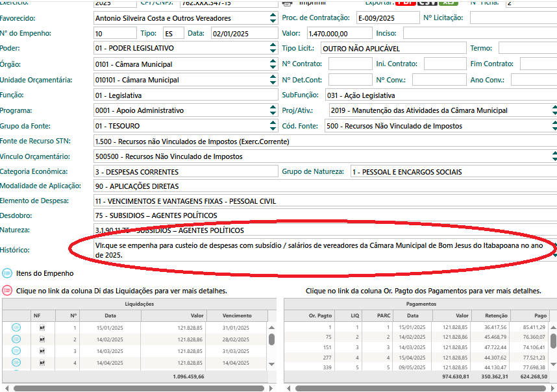
Task: Click the Itens do Empenho list icon
Action: pos(7,273)
